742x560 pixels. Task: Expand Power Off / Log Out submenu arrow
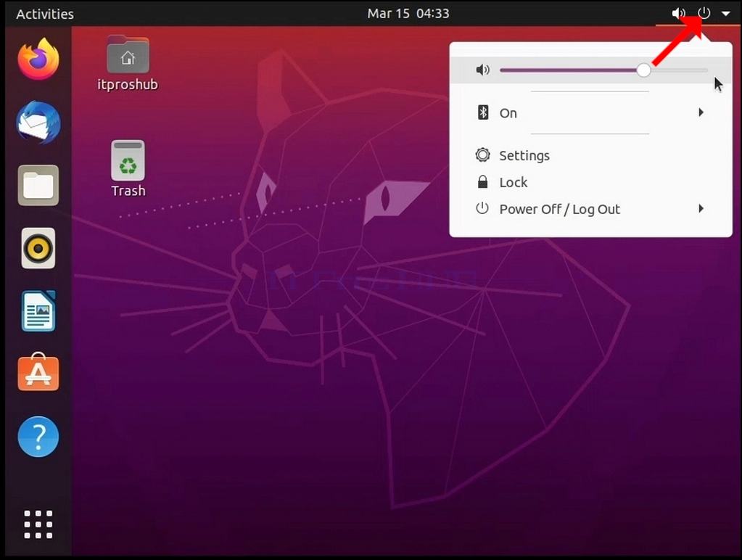pos(701,208)
